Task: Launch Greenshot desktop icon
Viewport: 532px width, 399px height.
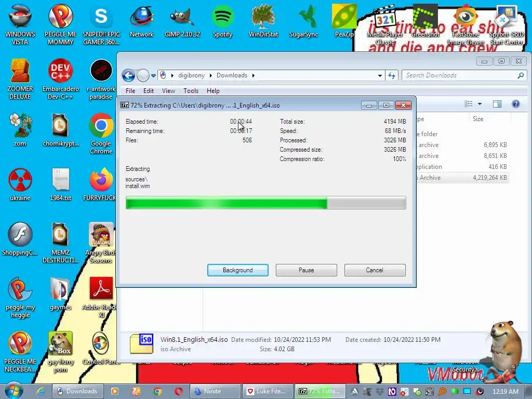Action: pos(425,21)
